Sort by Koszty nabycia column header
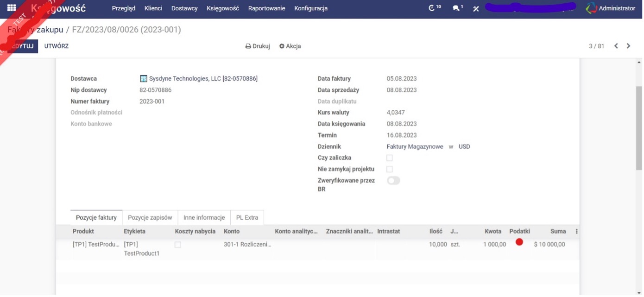Image resolution: width=644 pixels, height=297 pixels. (x=195, y=231)
